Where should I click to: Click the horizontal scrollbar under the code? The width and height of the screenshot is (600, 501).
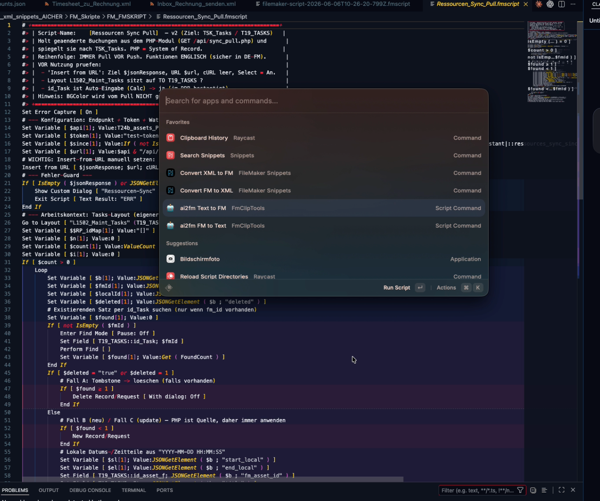[x=212, y=479]
